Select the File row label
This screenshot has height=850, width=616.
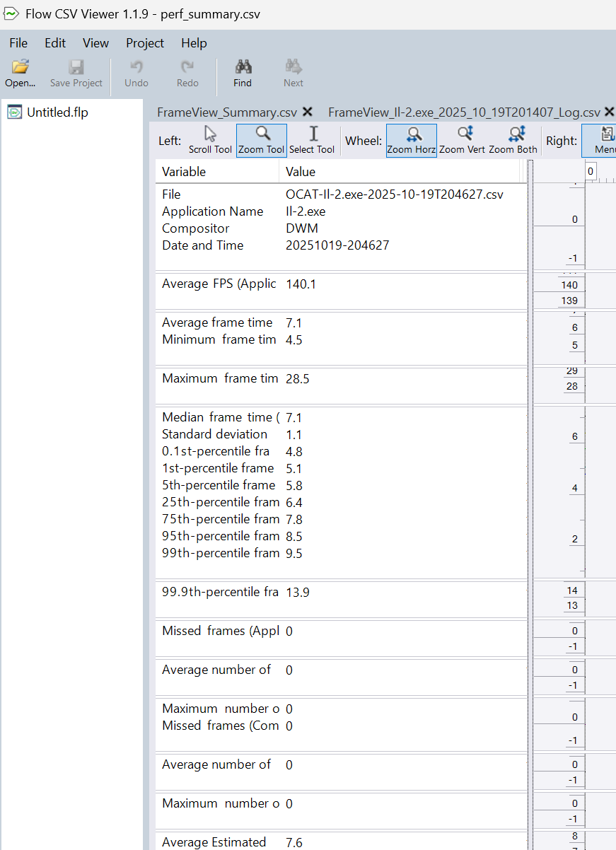tap(171, 194)
